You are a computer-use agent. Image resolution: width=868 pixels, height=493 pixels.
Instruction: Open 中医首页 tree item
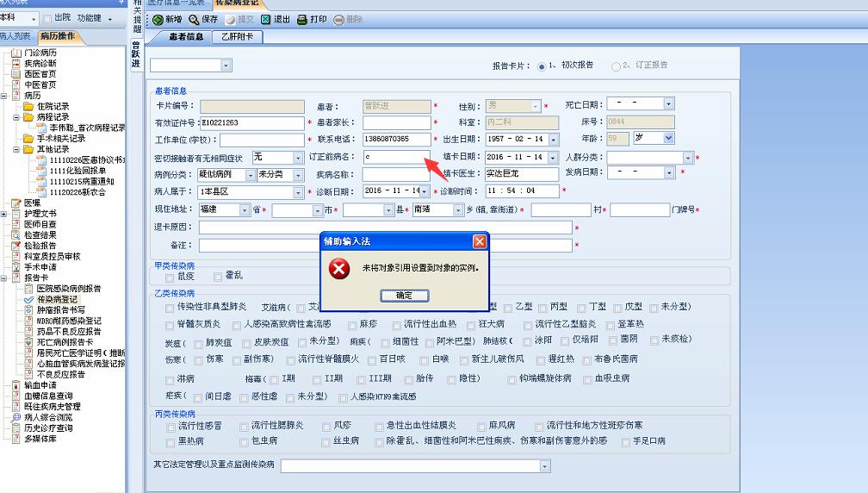click(40, 84)
